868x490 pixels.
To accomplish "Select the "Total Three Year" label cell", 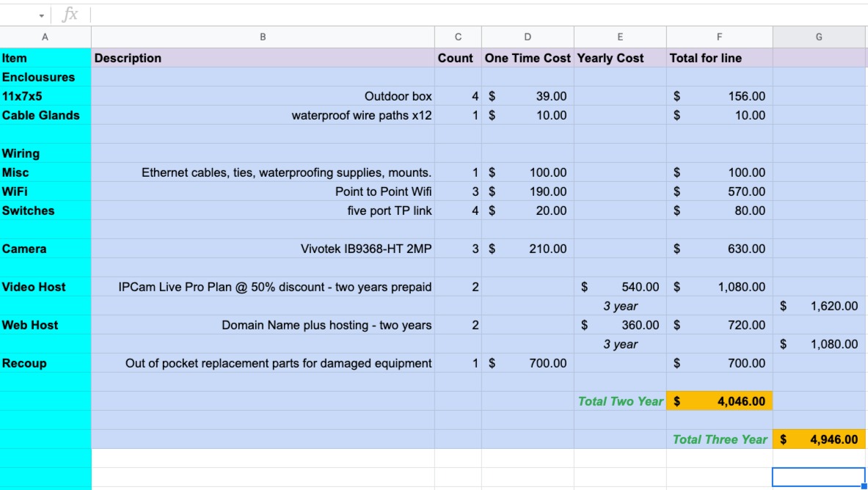I will tap(719, 439).
